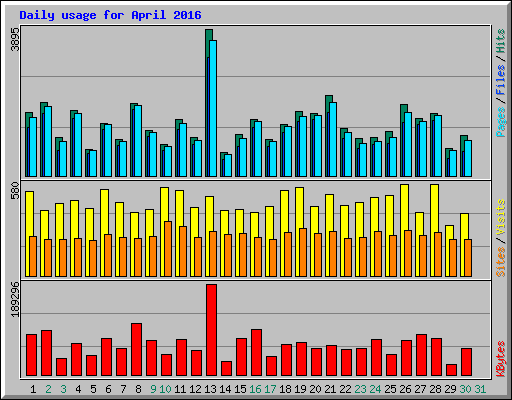Click the tall red KBytes bar for day 13
This screenshot has width=512, height=400.
click(x=211, y=330)
